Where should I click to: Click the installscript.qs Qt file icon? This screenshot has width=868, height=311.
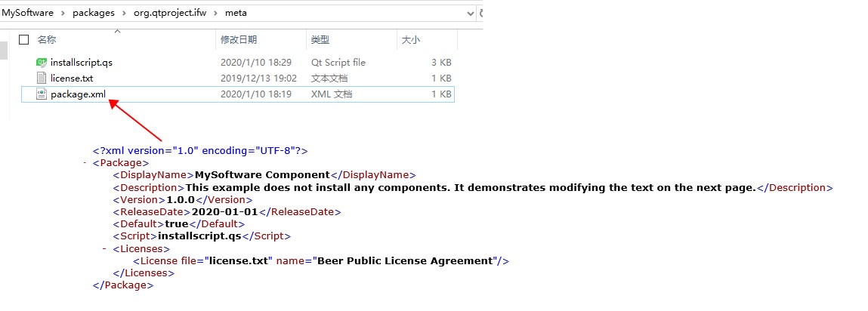tap(41, 63)
